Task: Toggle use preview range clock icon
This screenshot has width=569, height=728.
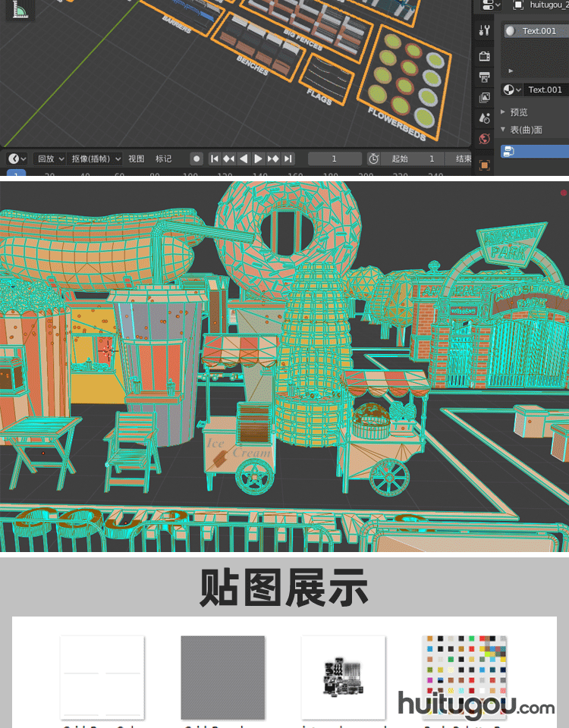Action: 374,158
